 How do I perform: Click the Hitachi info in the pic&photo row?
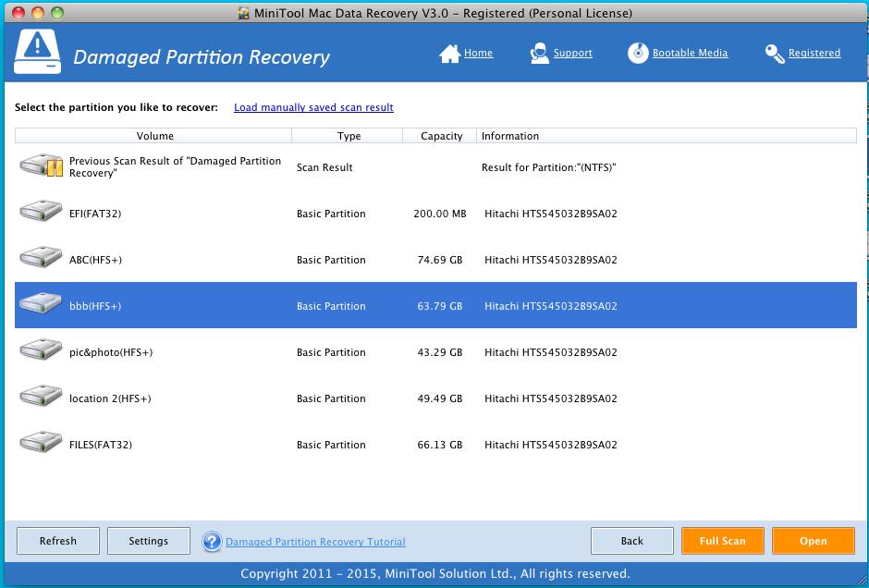[551, 352]
